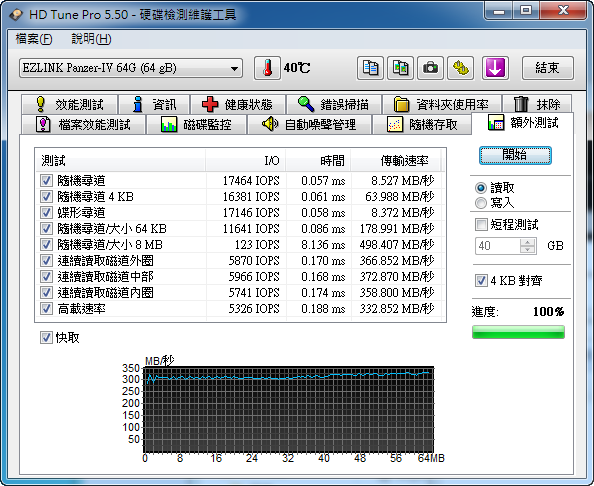Click the camera save screenshot icon
This screenshot has width=594, height=486.
[430, 68]
